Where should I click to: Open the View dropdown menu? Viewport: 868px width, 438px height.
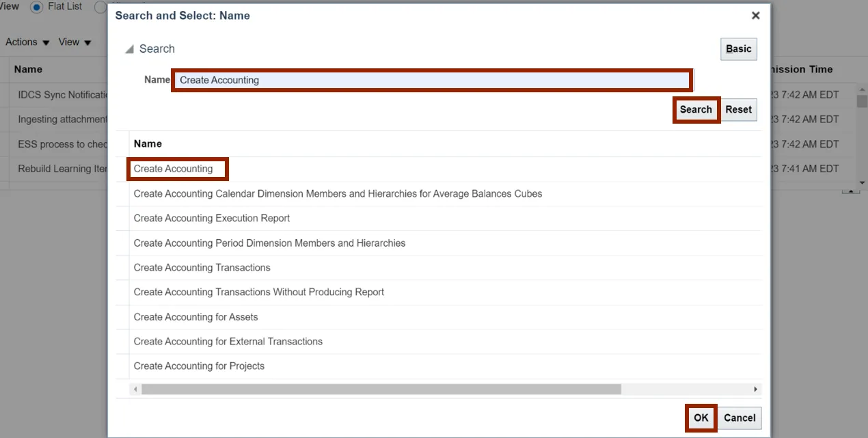pos(74,42)
